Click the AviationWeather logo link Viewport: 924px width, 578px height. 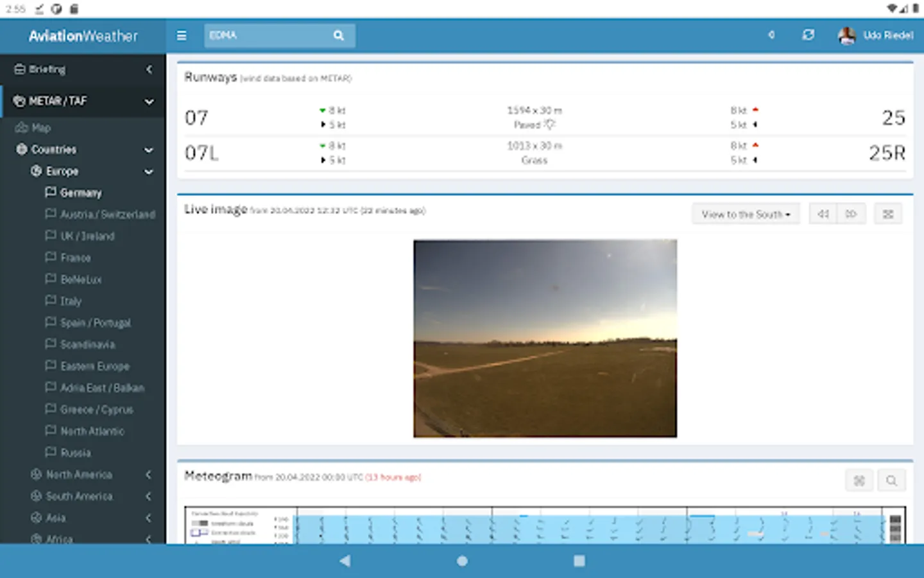(x=83, y=36)
